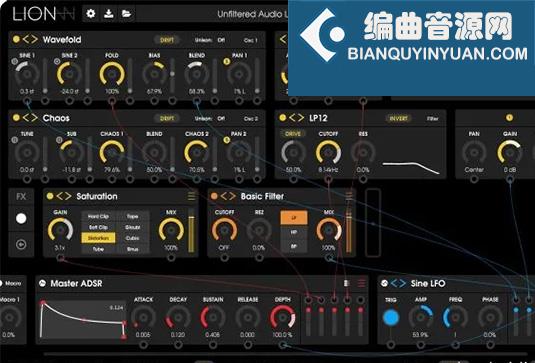Select Tube saturation mode

point(98,249)
